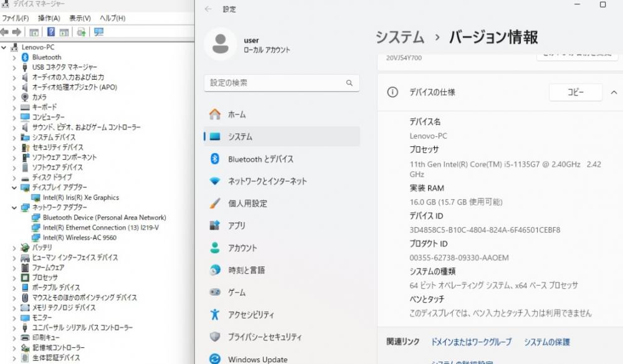Open the ヘルプ(H) menu
Image resolution: width=623 pixels, height=364 pixels.
(x=112, y=18)
